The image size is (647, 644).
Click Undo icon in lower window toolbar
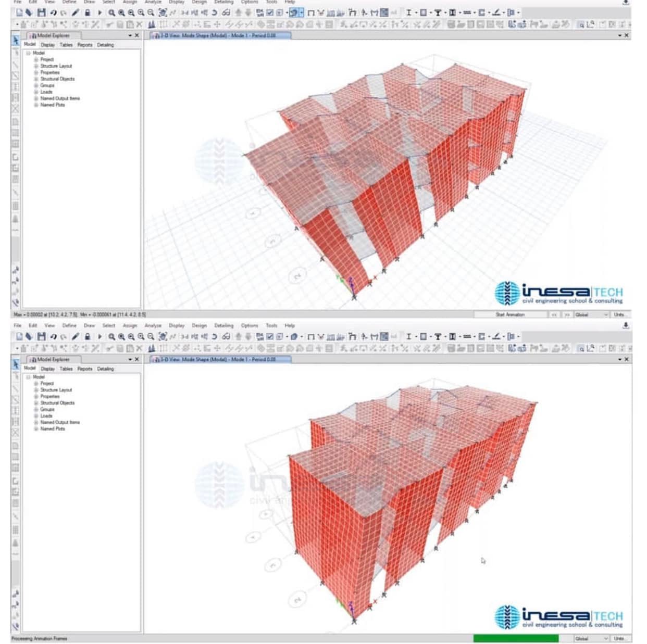coord(53,336)
